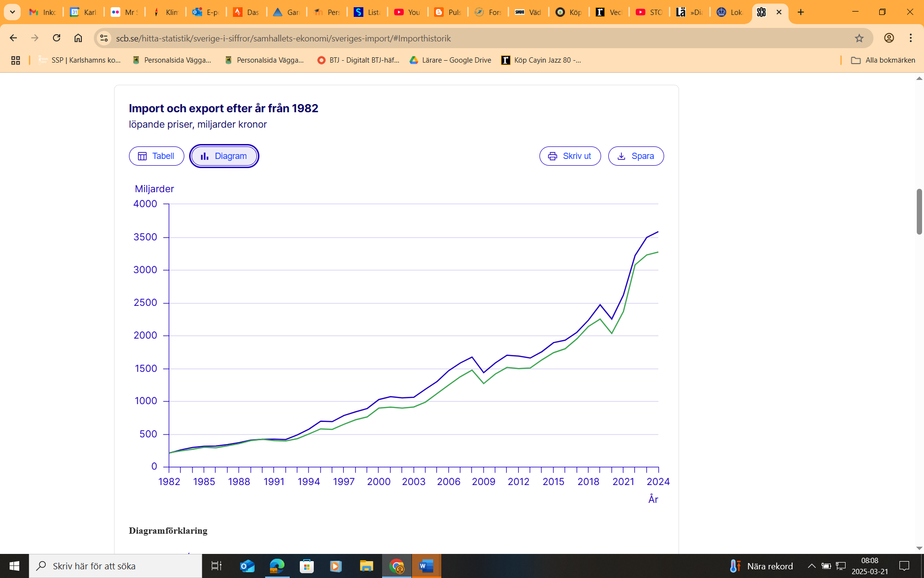
Task: Open the apps grid in bookmarks bar
Action: (x=15, y=60)
